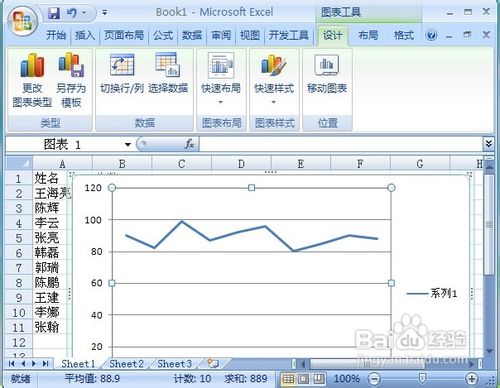Switch to Normal view in status bar

(288, 379)
